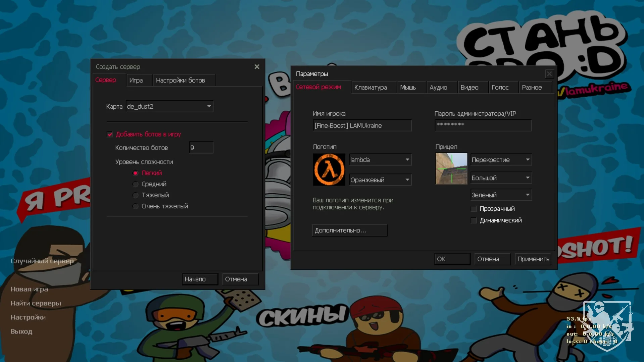Click the crosshair preview image

click(x=451, y=169)
